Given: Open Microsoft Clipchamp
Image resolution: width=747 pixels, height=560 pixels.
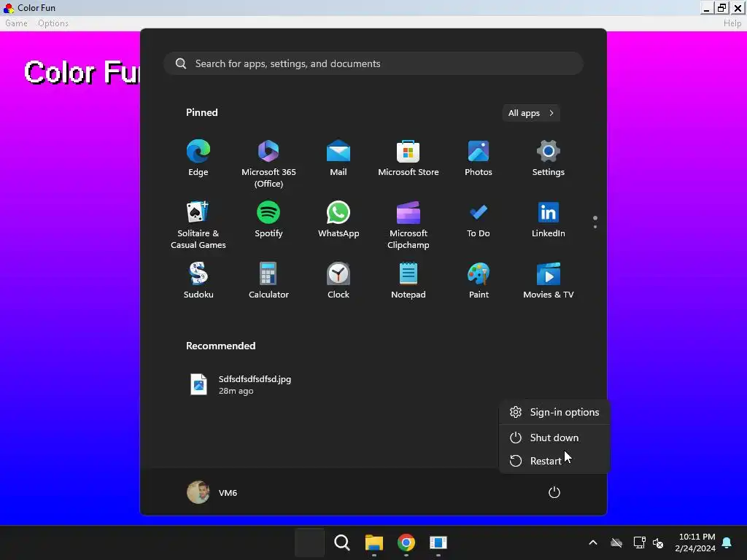Looking at the screenshot, I should tap(409, 225).
